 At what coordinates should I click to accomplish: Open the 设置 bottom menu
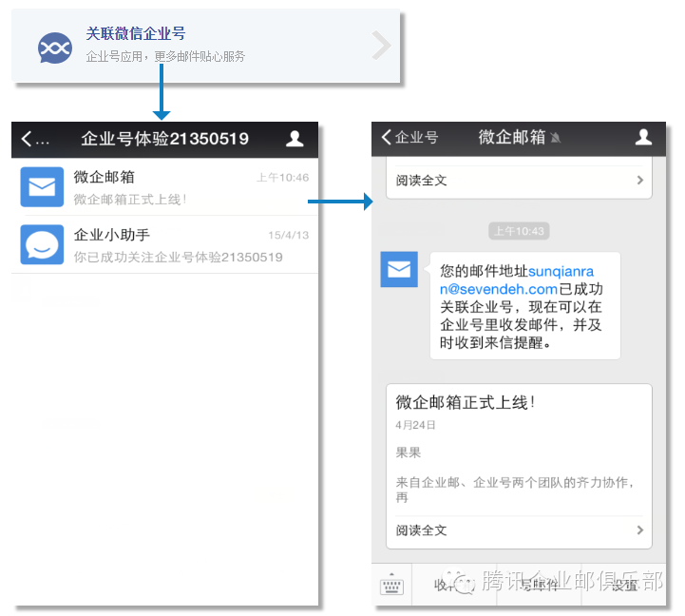tap(624, 585)
